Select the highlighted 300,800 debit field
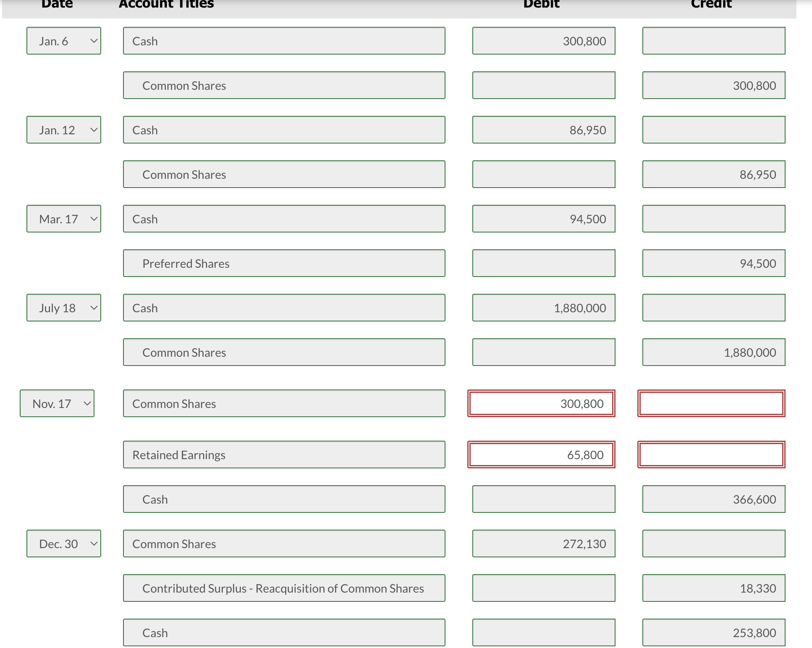 [541, 403]
